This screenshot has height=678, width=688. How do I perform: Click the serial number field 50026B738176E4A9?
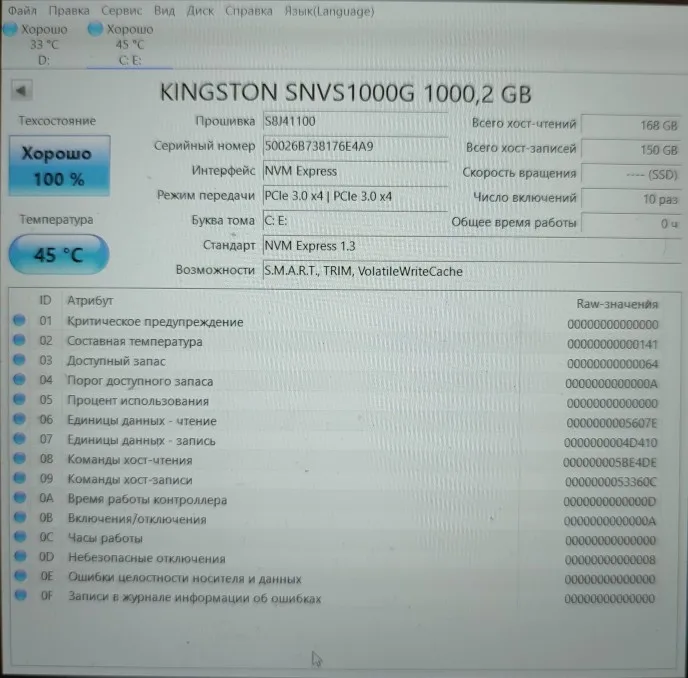coord(355,146)
